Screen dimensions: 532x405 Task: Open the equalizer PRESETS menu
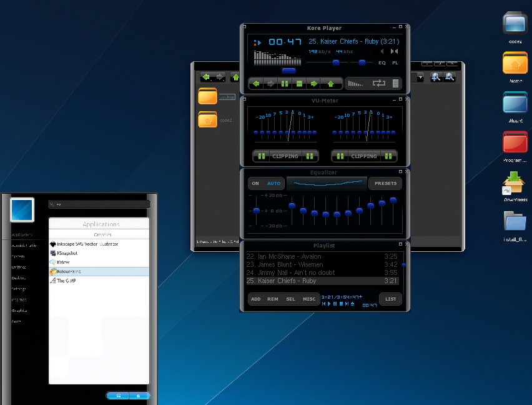tap(385, 183)
